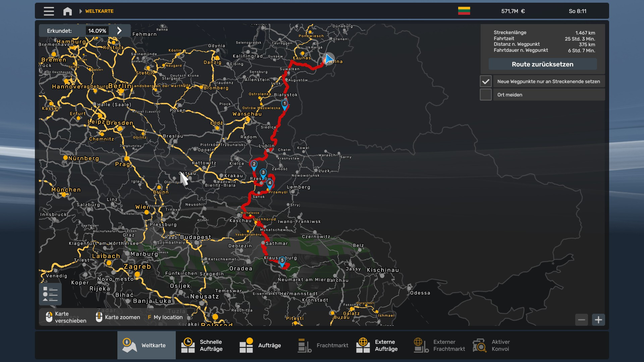Select waypoint marker 5 near Klausenburg
644x362 pixels.
click(x=282, y=261)
